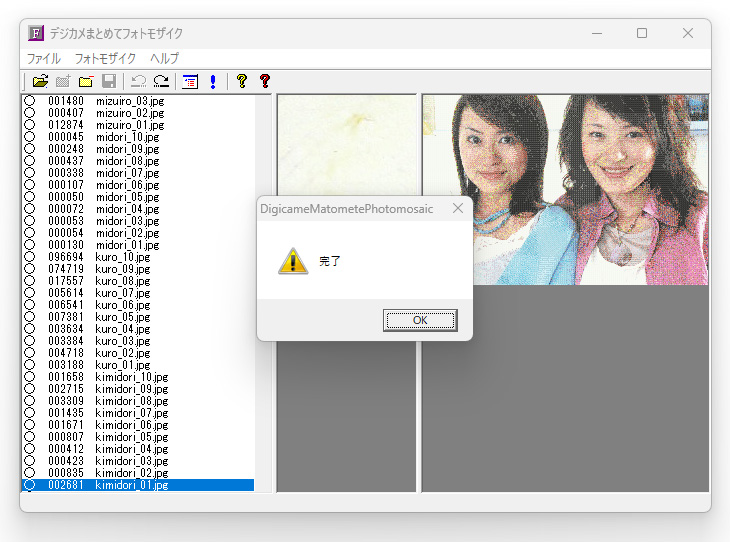Select the mizuiro_02.jpg row

pos(138,113)
